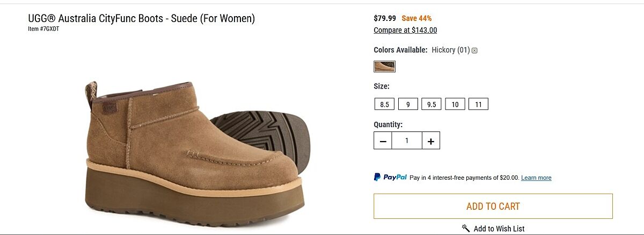Screen dimensions: 644x235
Task: Select the Hickory color swatch
Action: (x=384, y=67)
